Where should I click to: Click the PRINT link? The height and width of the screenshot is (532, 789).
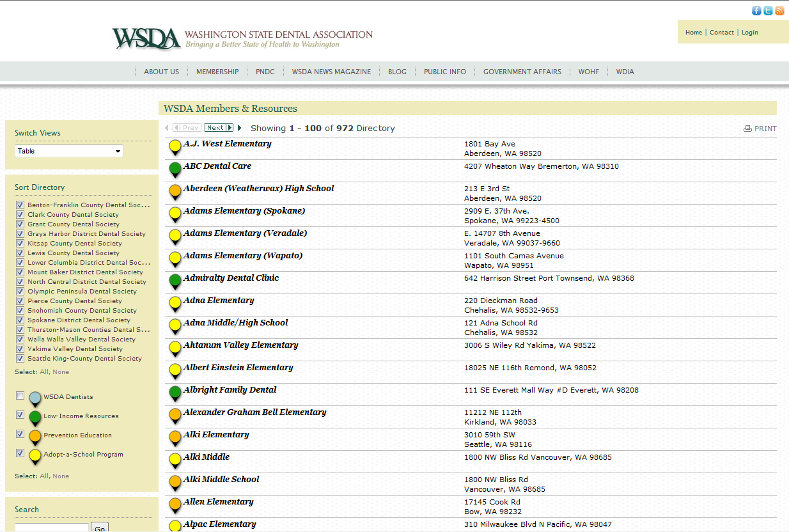765,129
